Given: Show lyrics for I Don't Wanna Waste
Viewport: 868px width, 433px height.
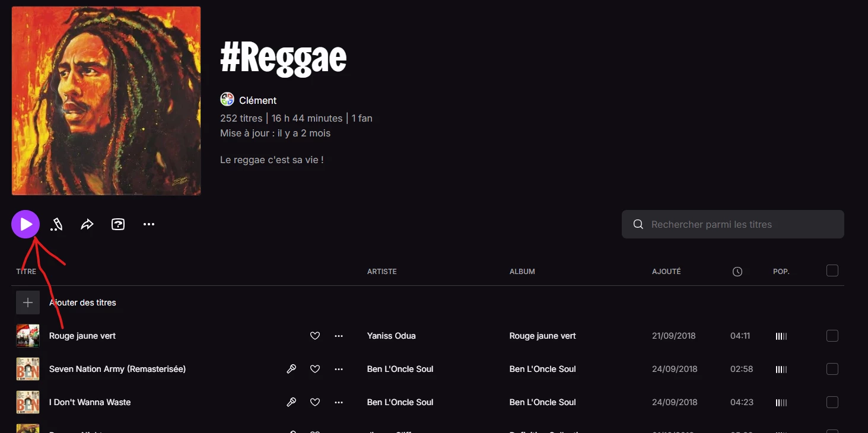Looking at the screenshot, I should [x=291, y=402].
